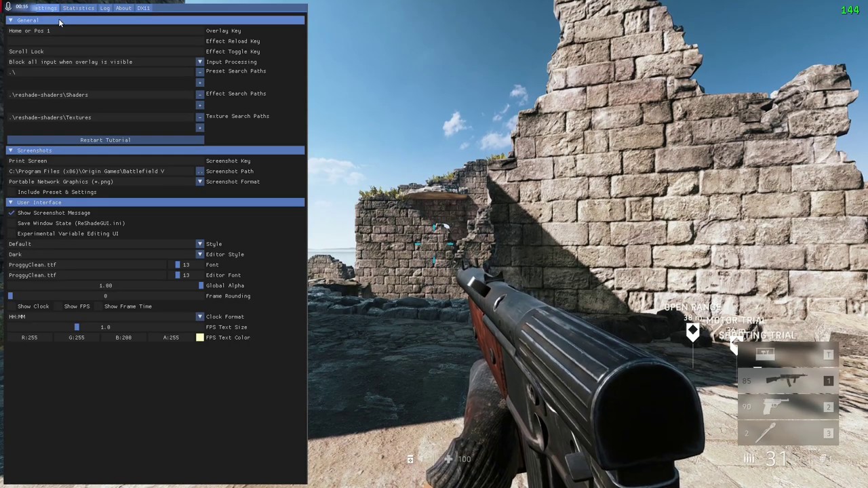The image size is (868, 488).
Task: Collapse the General section
Action: [x=155, y=20]
